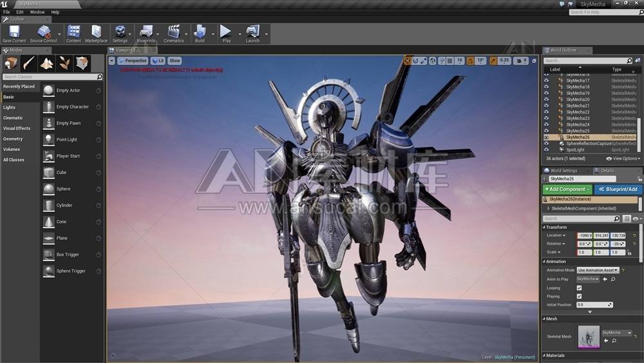Select the Geometry Editing mode icon

pos(82,63)
